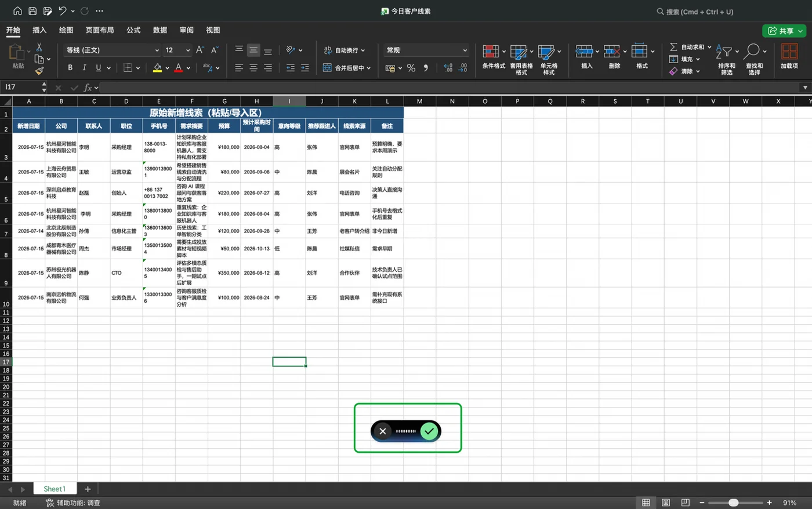
Task: Click the green 共享 share button
Action: coord(785,31)
